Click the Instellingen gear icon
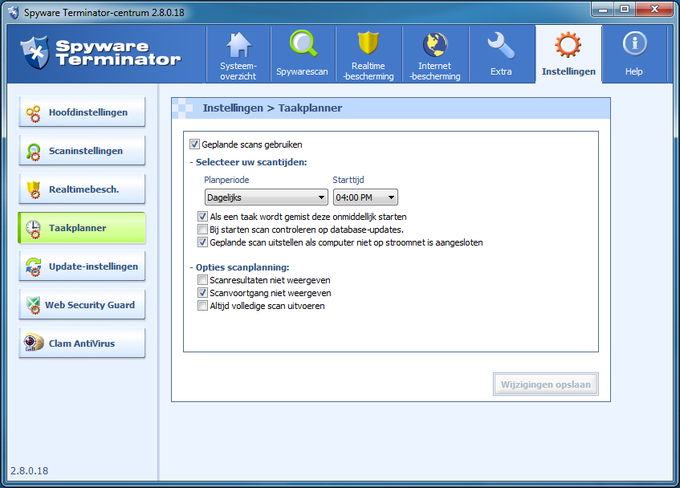 [568, 45]
